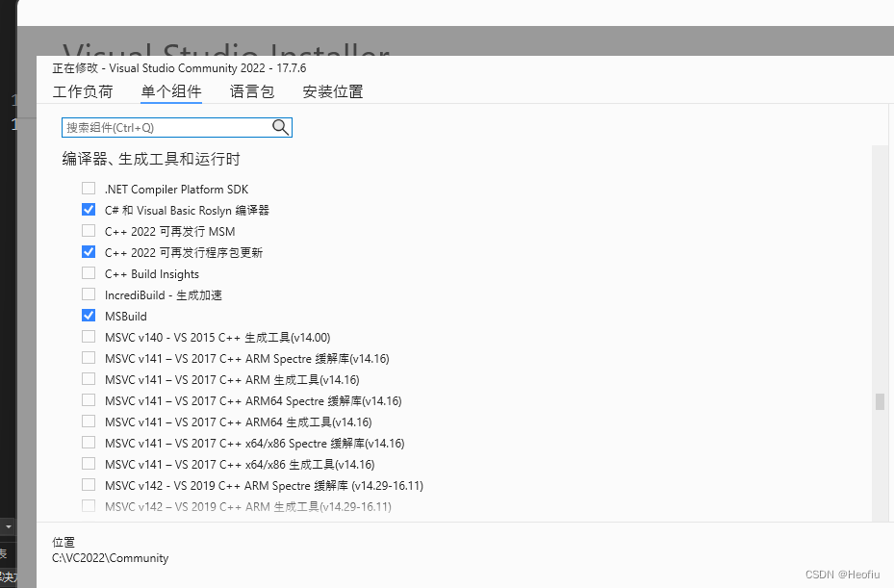Uncheck C# 和 Visual Basic Roslyn 编译器
894x588 pixels.
pyautogui.click(x=89, y=209)
